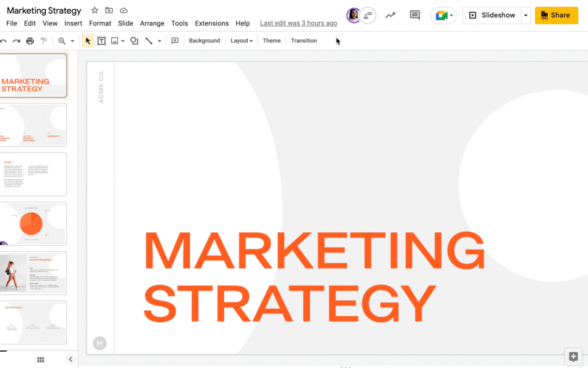Click the Add comment toolbar icon
The height and width of the screenshot is (368, 588).
click(175, 40)
